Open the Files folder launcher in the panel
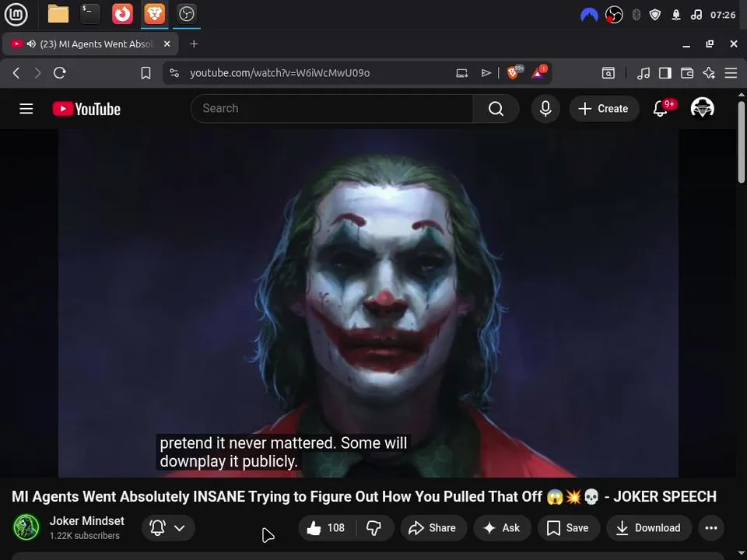The height and width of the screenshot is (560, 747). (x=58, y=14)
